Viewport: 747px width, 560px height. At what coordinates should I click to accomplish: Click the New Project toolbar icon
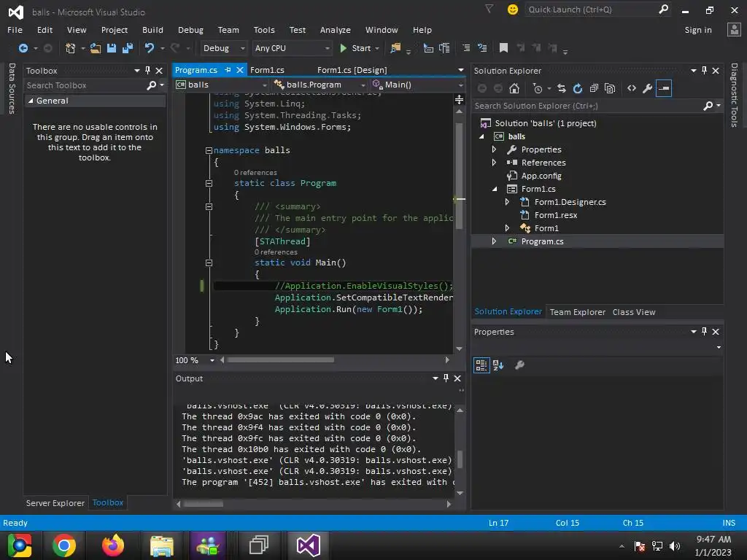[70, 48]
